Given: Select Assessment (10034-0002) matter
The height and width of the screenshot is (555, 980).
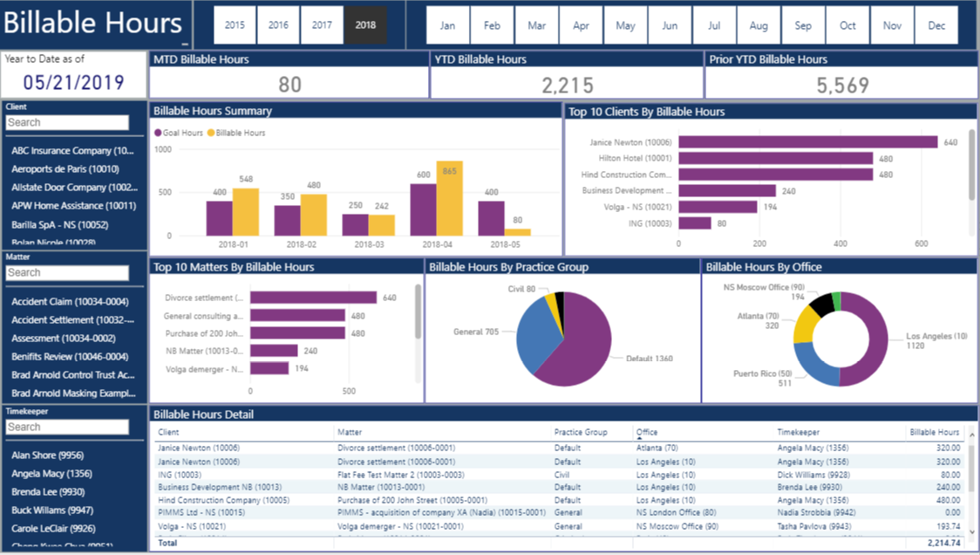Looking at the screenshot, I should (63, 338).
